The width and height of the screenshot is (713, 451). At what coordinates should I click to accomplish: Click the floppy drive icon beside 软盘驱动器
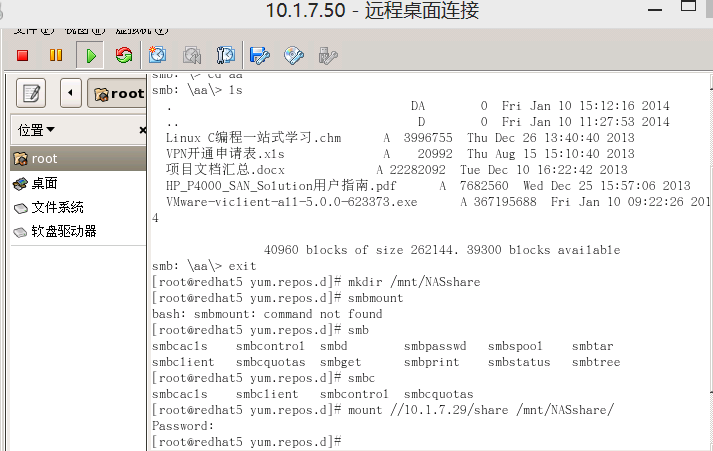(20, 232)
